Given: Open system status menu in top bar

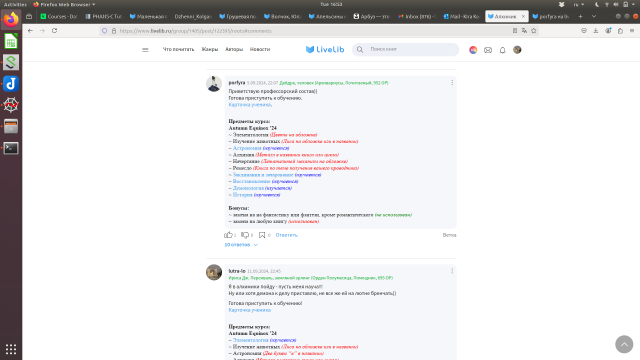Looking at the screenshot, I should (x=616, y=4).
